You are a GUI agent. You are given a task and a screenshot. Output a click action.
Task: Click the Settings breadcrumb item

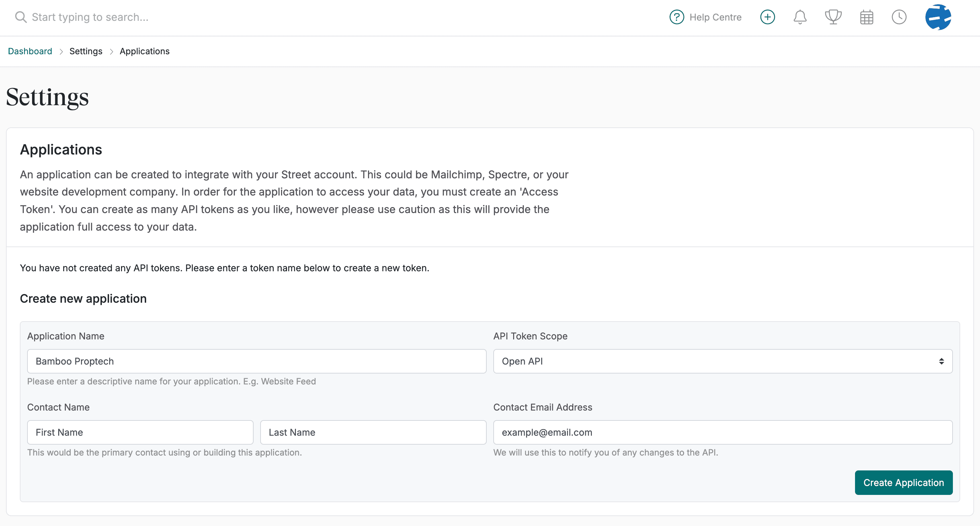[x=86, y=51]
